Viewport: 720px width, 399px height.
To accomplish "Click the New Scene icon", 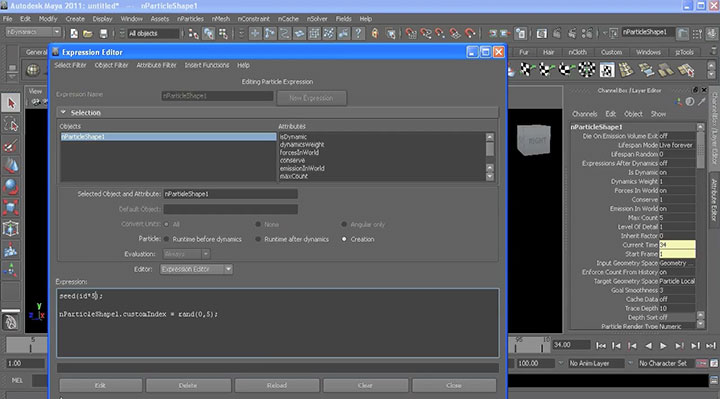I will pyautogui.click(x=73, y=34).
